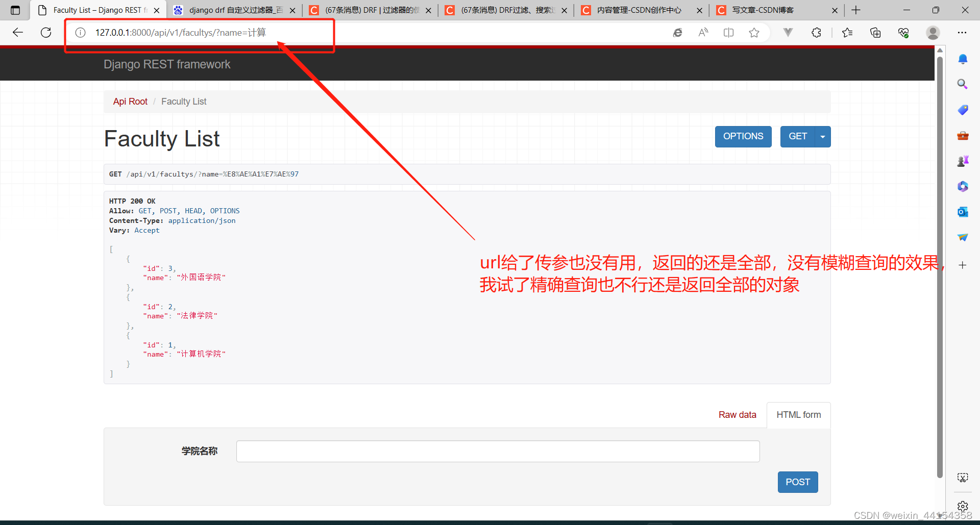Screen dimensions: 980x525
Task: Click the Internet Explorer mode icon
Action: pos(677,33)
